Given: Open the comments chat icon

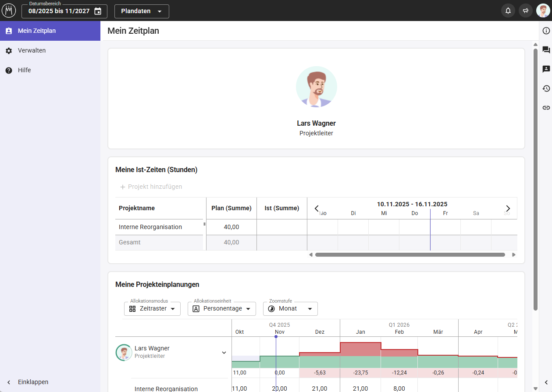Looking at the screenshot, I should point(546,50).
